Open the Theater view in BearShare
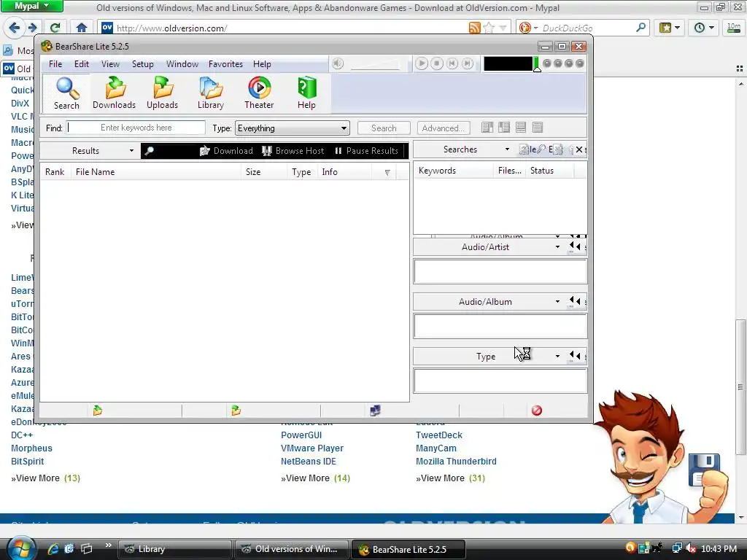747x560 pixels. (259, 93)
